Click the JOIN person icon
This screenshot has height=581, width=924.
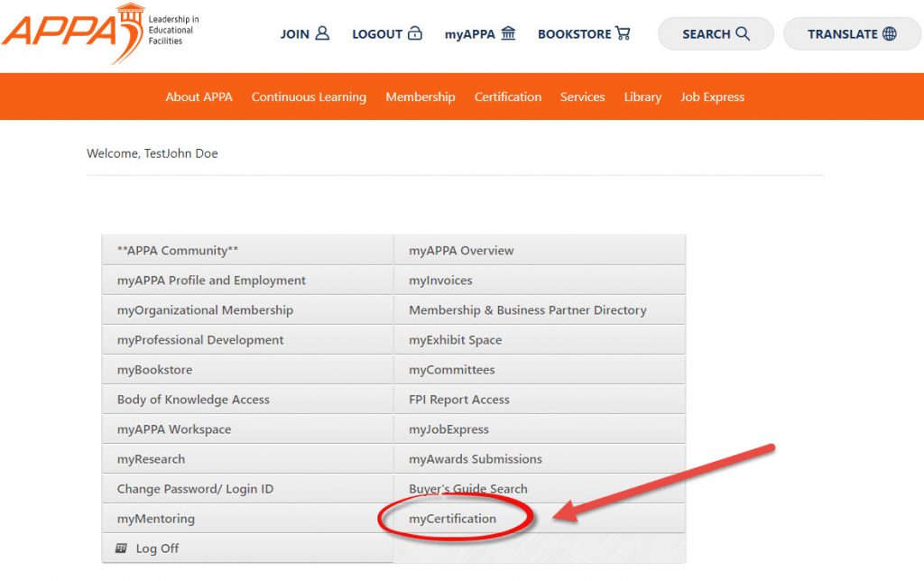pos(322,33)
